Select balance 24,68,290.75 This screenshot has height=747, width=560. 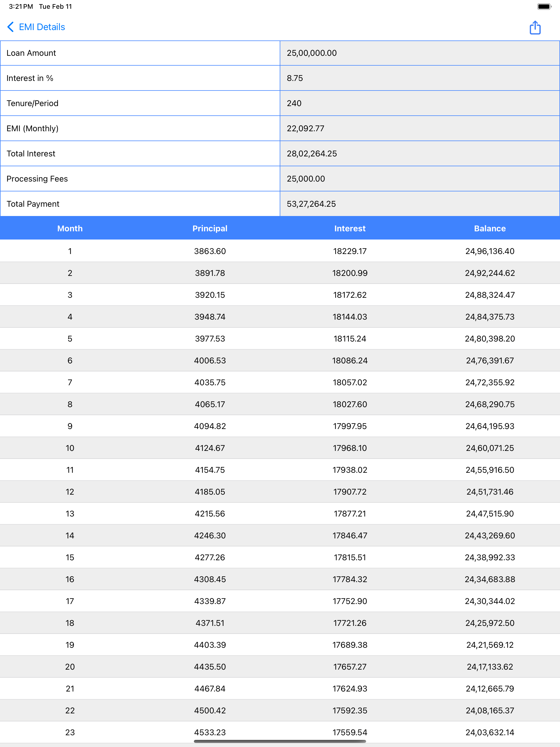490,404
